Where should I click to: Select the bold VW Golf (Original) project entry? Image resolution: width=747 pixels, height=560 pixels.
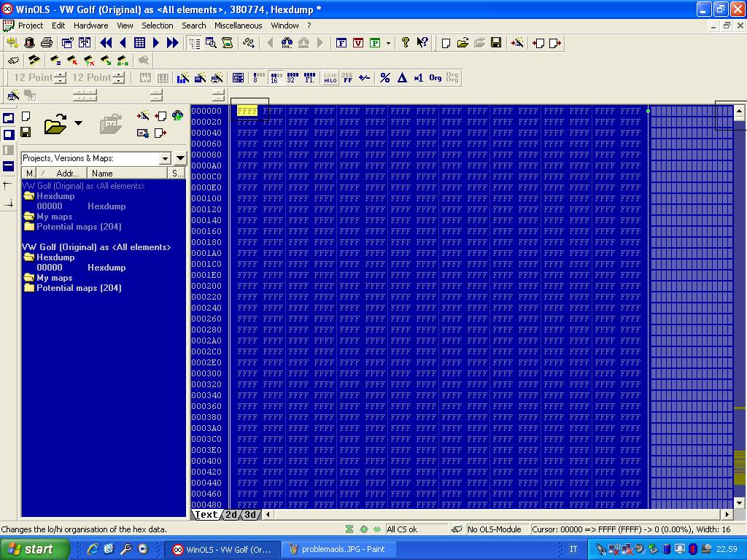96,247
